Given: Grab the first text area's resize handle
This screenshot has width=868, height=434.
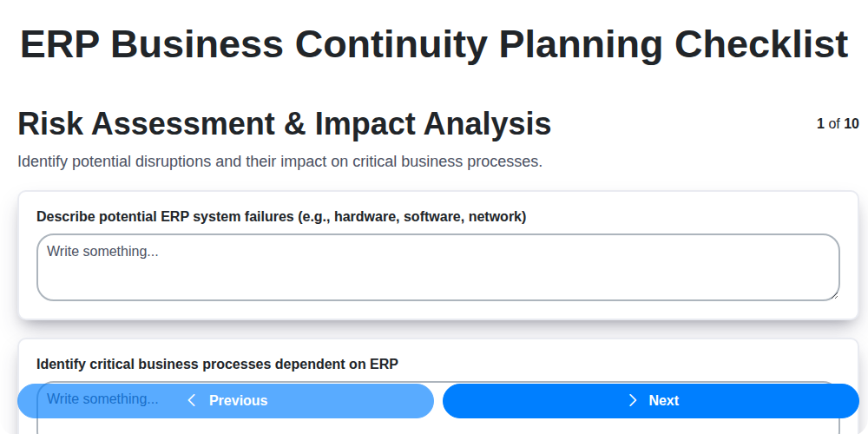Looking at the screenshot, I should (834, 295).
